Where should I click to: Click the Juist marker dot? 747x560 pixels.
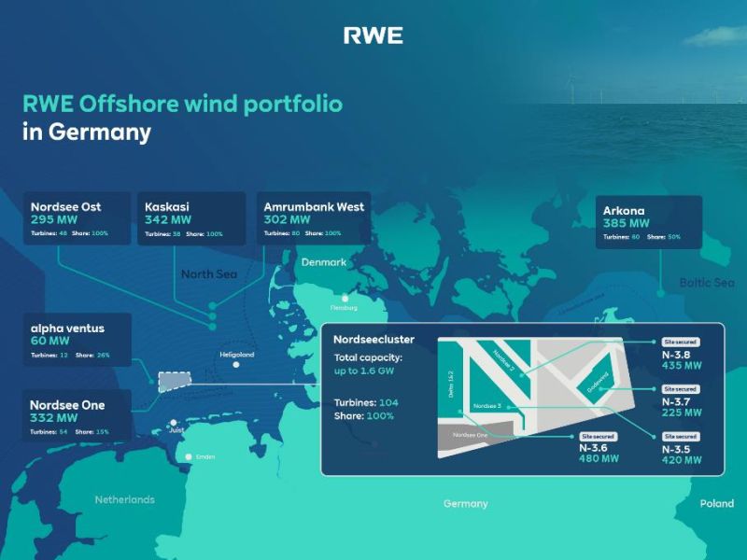pos(174,423)
